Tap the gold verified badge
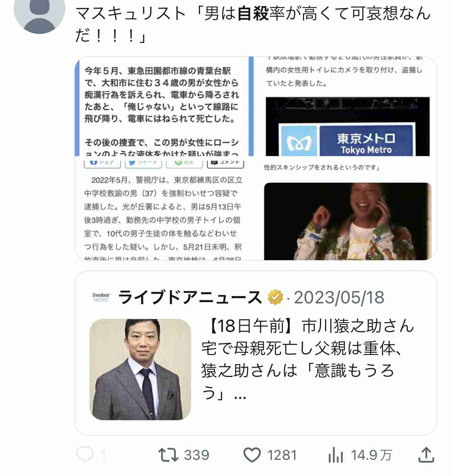 [x=275, y=297]
